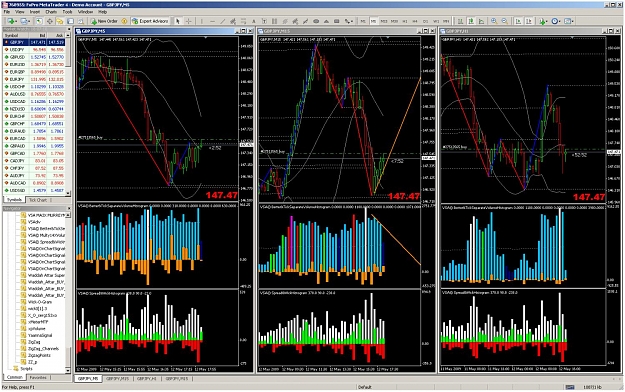Select Wick-O-Gram indicator in Navigator
625x392 pixels.
click(x=40, y=302)
